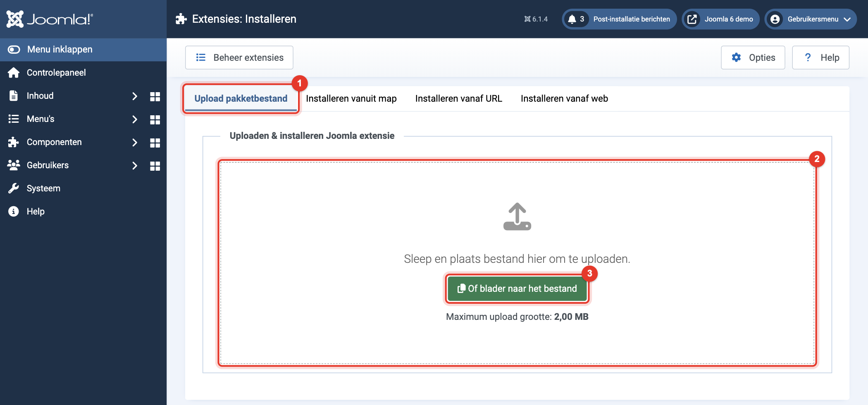Image resolution: width=868 pixels, height=405 pixels.
Task: Click the Componenten puzzle icon
Action: [x=14, y=142]
